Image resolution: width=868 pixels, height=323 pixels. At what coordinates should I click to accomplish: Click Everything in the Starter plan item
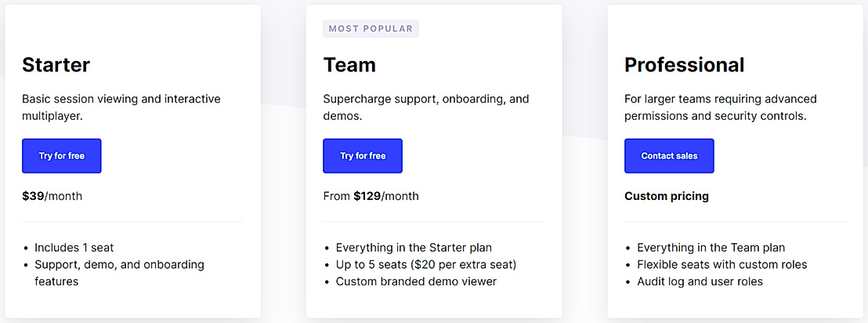pos(414,248)
